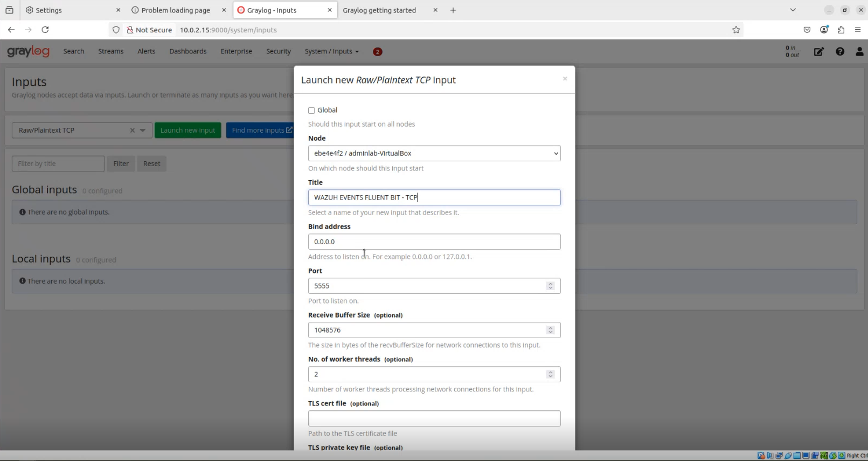
Task: Close the Problem loading page tab
Action: click(x=224, y=10)
